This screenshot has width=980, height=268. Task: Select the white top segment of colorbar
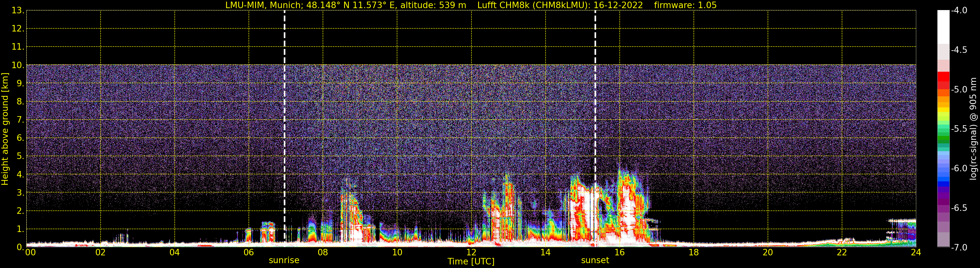944,27
